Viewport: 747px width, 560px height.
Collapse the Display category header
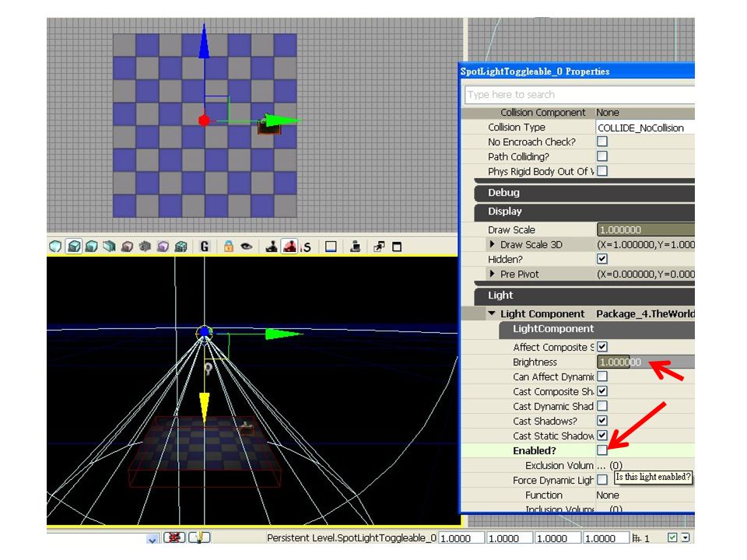[584, 212]
